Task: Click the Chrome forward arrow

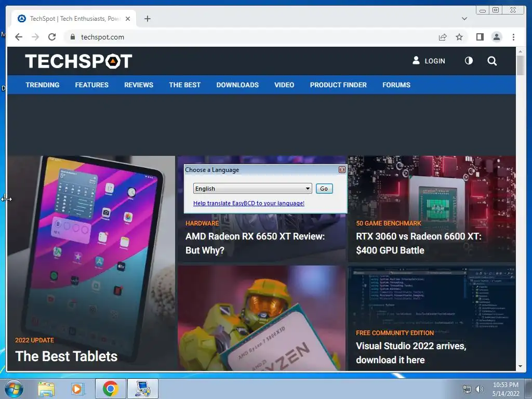Action: [x=35, y=37]
